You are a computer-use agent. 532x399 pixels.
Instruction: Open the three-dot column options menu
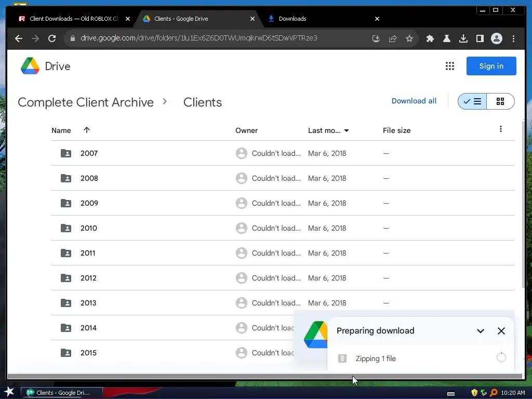[500, 129]
